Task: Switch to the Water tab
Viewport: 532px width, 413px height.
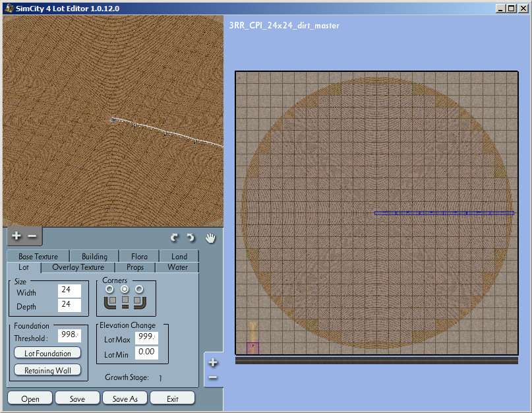Action: point(177,267)
